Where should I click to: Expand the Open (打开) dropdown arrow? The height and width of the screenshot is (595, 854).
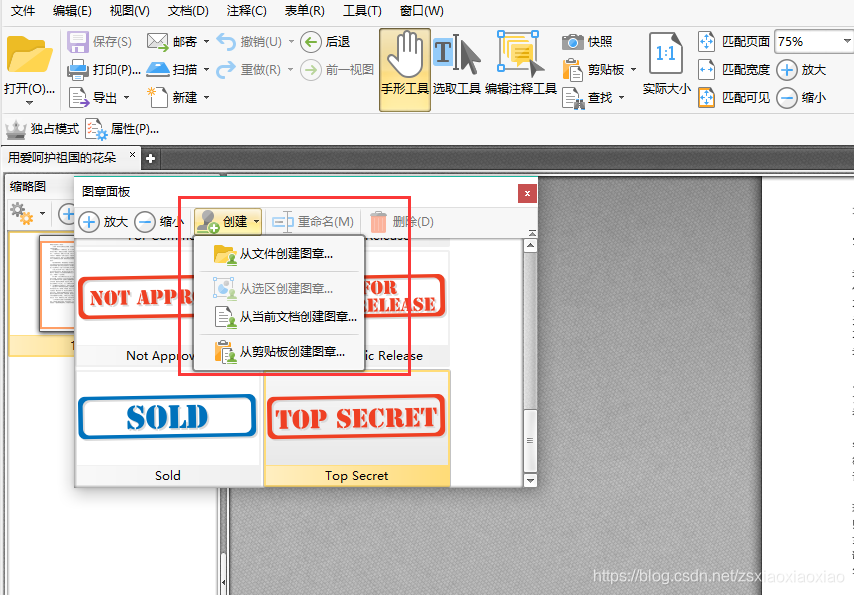coord(29,102)
